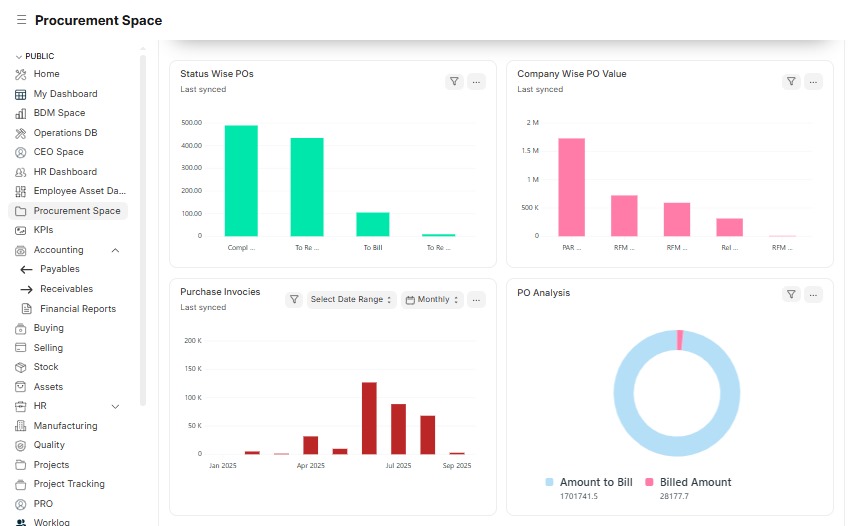
Task: Click filter icon in Purchase Invoices card
Action: click(294, 299)
